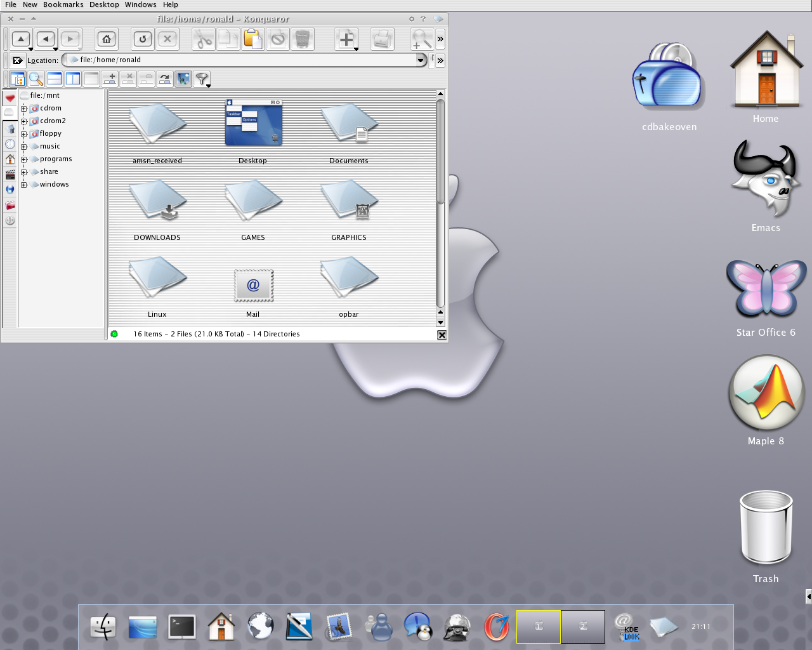Open the Bookmarks heart panel in sidebar
This screenshot has height=650, width=812.
[x=10, y=98]
